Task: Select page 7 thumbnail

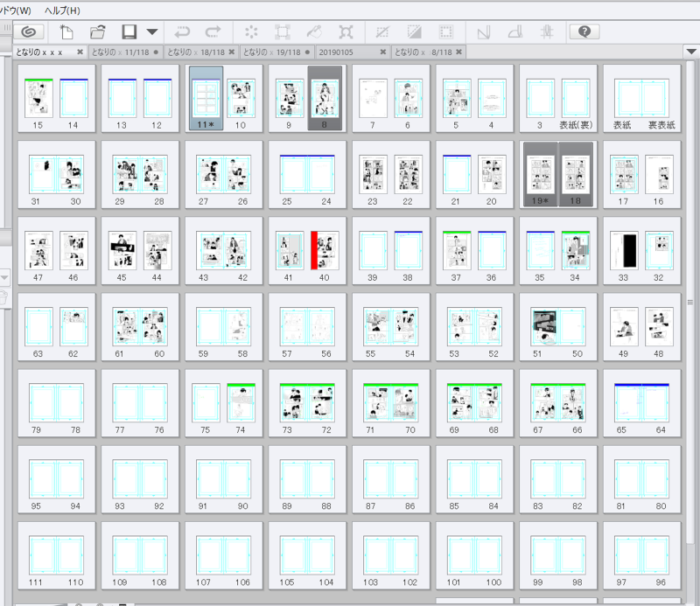Action: click(x=374, y=99)
